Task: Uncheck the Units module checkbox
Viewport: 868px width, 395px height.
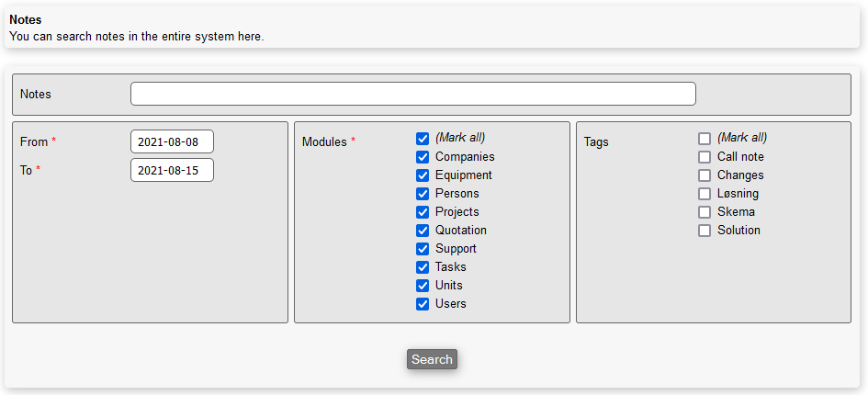Action: click(x=423, y=286)
